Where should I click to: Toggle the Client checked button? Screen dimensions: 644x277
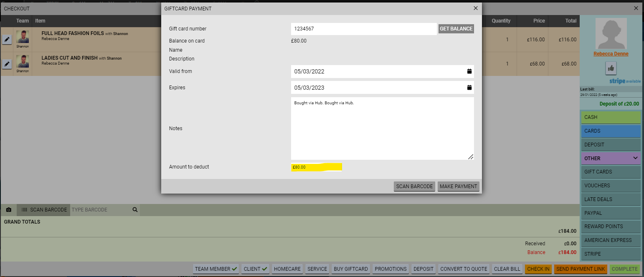click(x=255, y=269)
